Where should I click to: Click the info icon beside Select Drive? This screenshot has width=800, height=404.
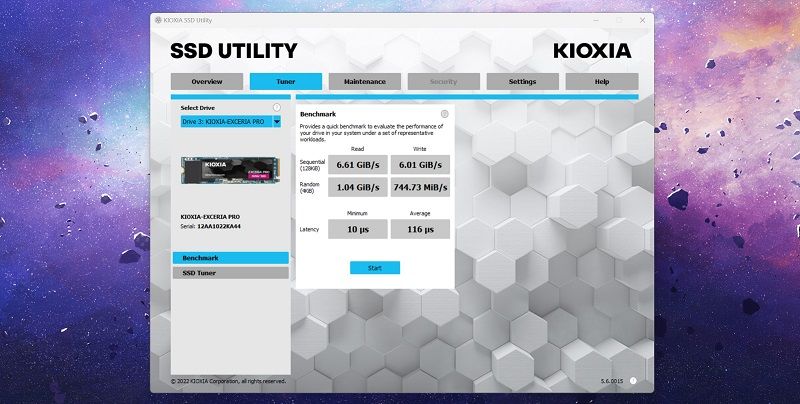click(277, 108)
